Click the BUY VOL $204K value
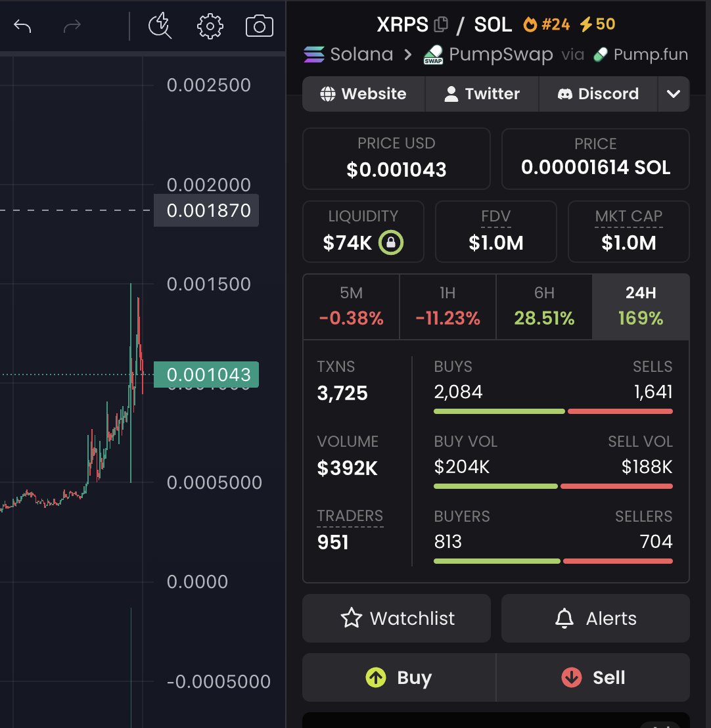This screenshot has width=711, height=728. tap(461, 466)
